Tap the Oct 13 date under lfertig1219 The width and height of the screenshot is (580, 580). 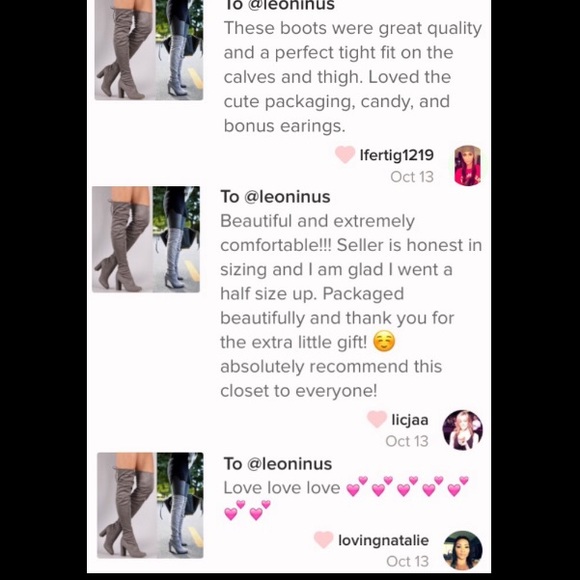click(x=412, y=176)
